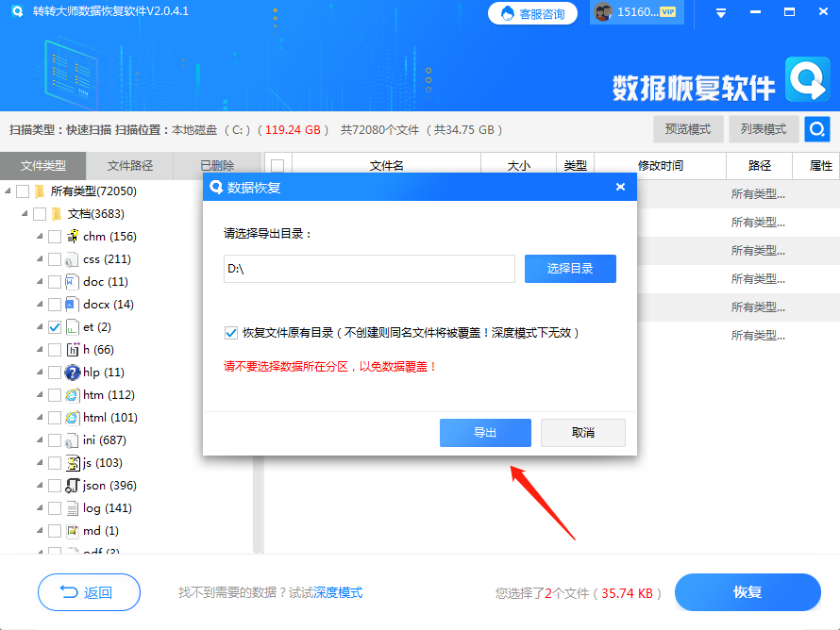Click the doc file type icon
Screen dimensions: 840x630
pos(74,282)
